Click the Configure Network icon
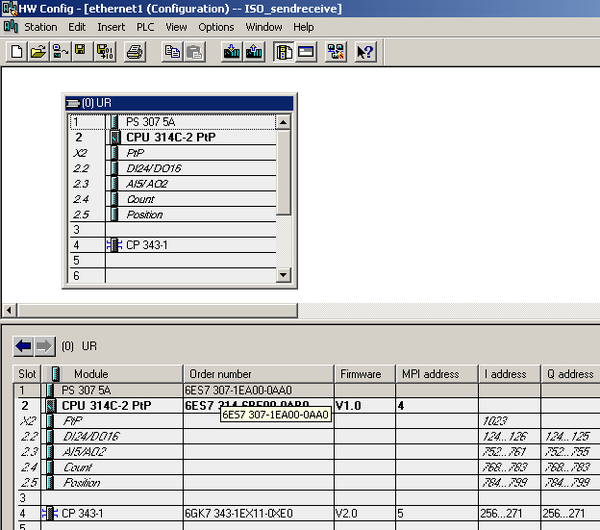This screenshot has width=600, height=530. pyautogui.click(x=336, y=52)
